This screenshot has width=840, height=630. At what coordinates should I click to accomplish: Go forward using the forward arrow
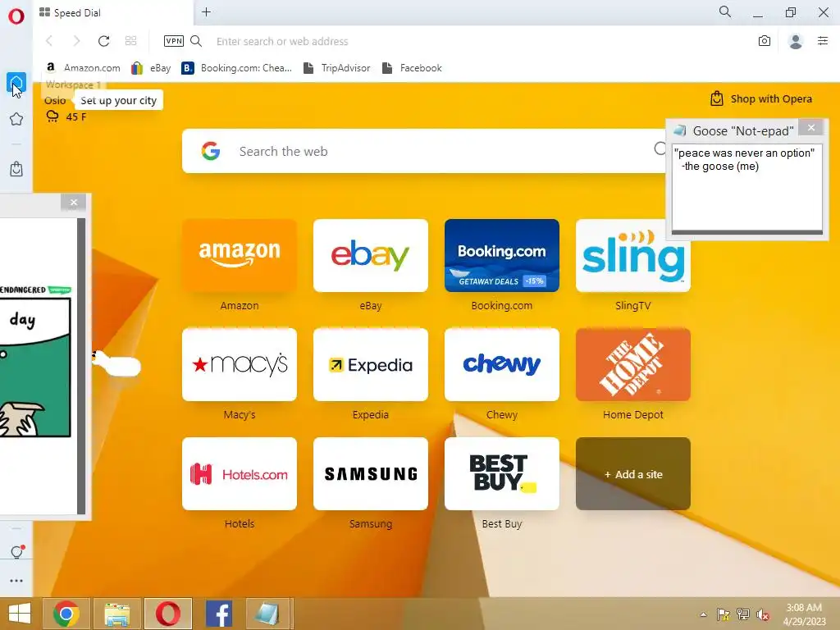[x=76, y=41]
